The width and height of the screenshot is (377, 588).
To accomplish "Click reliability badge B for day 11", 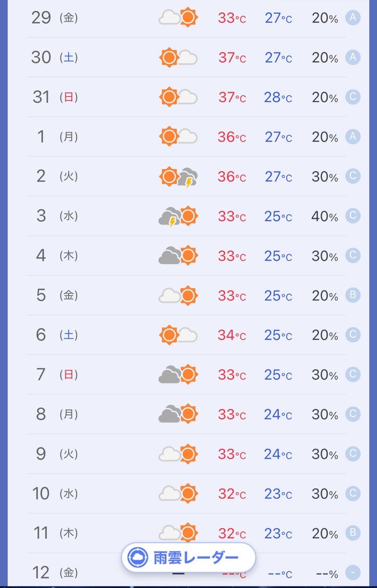I will (352, 533).
